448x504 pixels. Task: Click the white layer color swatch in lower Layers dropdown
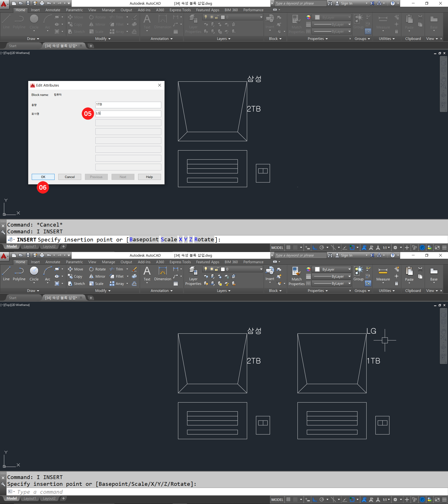pos(223,269)
